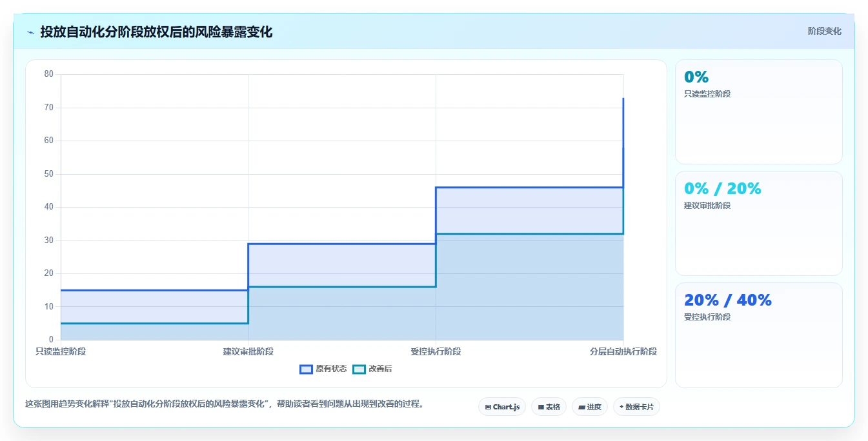The height and width of the screenshot is (441, 868).
Task: Click the blue 原有状态 step line at 46
Action: (529, 188)
